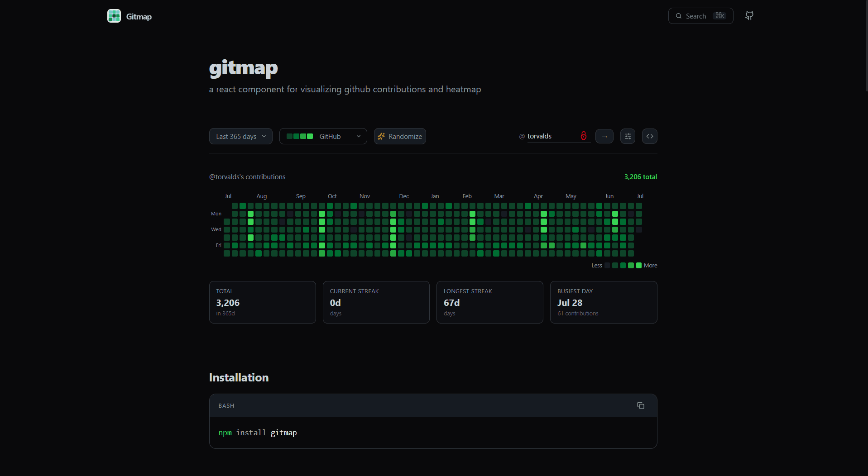Click the May month label

pos(571,196)
